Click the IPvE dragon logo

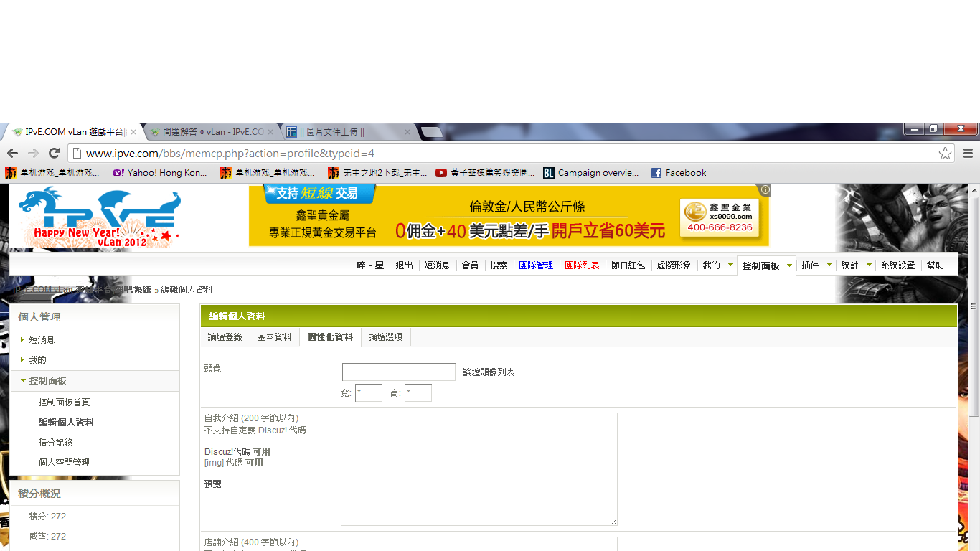click(x=100, y=217)
